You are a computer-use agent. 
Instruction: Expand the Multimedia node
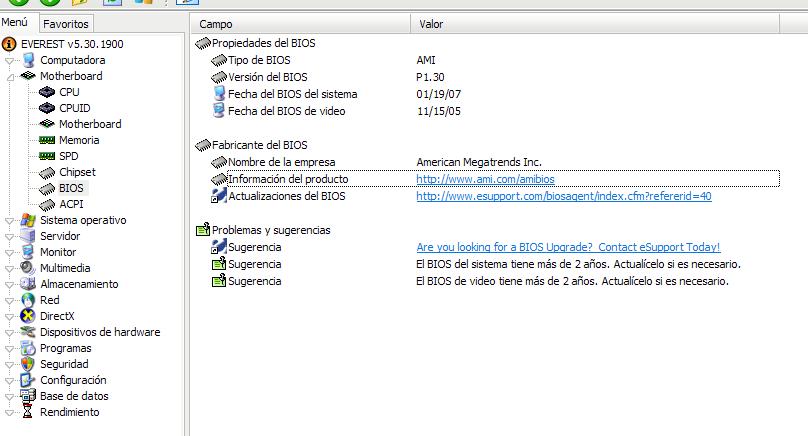9,269
